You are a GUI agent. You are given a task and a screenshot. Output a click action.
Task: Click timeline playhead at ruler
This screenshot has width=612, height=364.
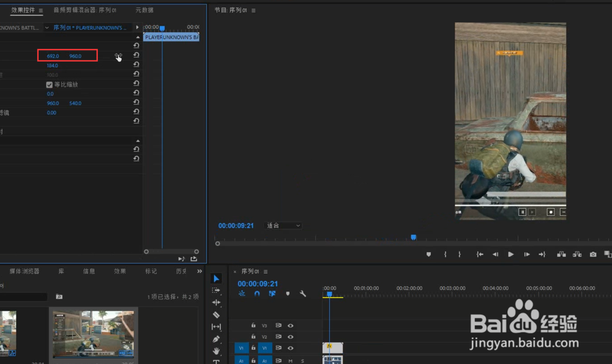coord(329,294)
